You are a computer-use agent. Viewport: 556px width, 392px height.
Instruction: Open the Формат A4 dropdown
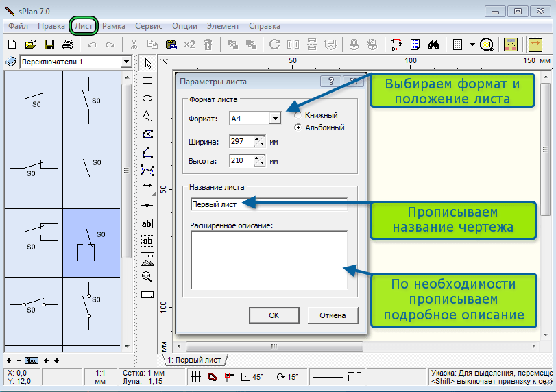[x=275, y=119]
